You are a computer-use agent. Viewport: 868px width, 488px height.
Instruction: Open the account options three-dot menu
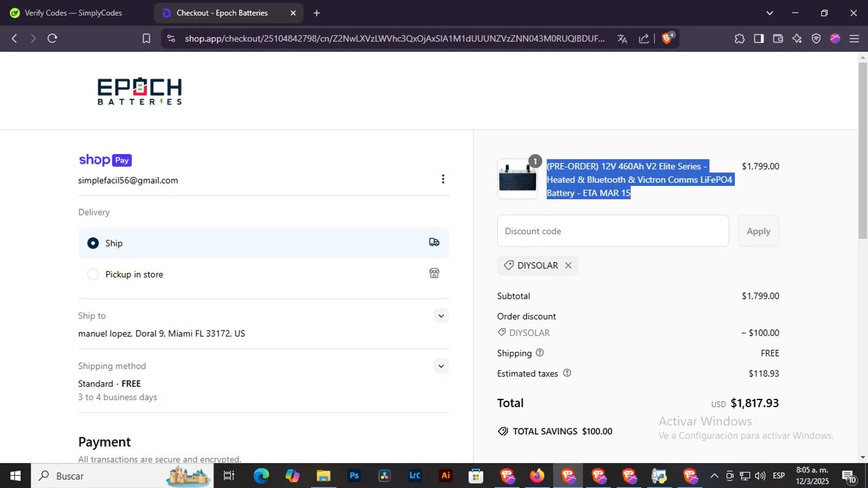[x=443, y=179]
